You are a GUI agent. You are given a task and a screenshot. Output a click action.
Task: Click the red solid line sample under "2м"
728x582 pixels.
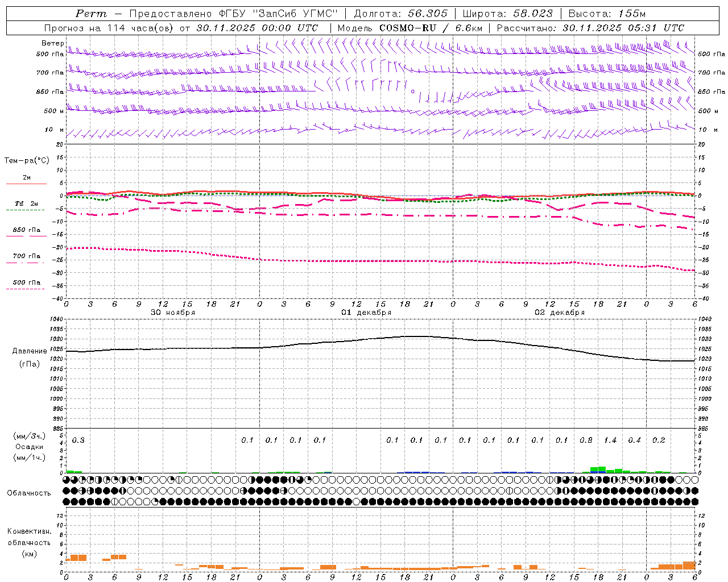point(26,184)
